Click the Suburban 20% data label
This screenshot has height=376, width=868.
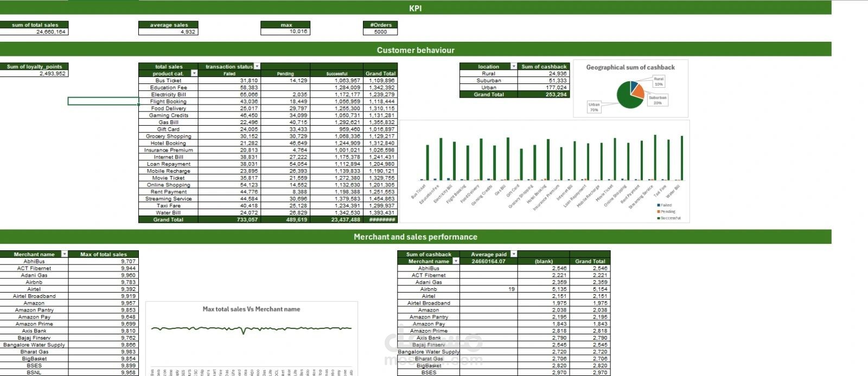pos(658,100)
